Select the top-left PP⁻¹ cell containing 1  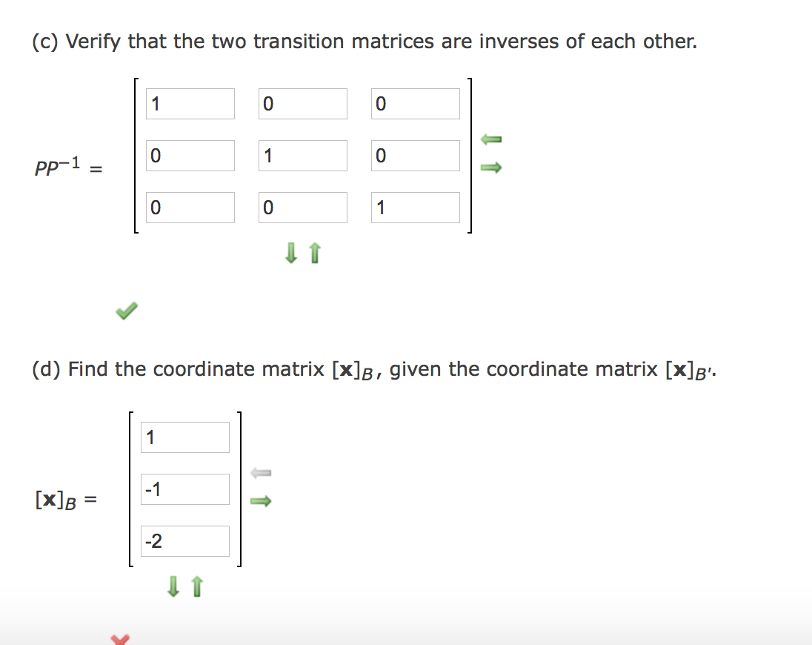coord(190,103)
